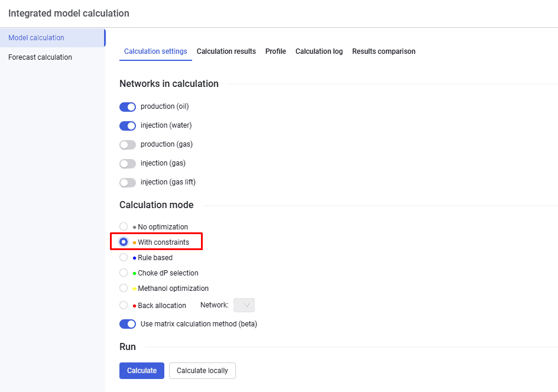The height and width of the screenshot is (392, 558).
Task: Choose the Rule based calculation mode
Action: pyautogui.click(x=124, y=257)
